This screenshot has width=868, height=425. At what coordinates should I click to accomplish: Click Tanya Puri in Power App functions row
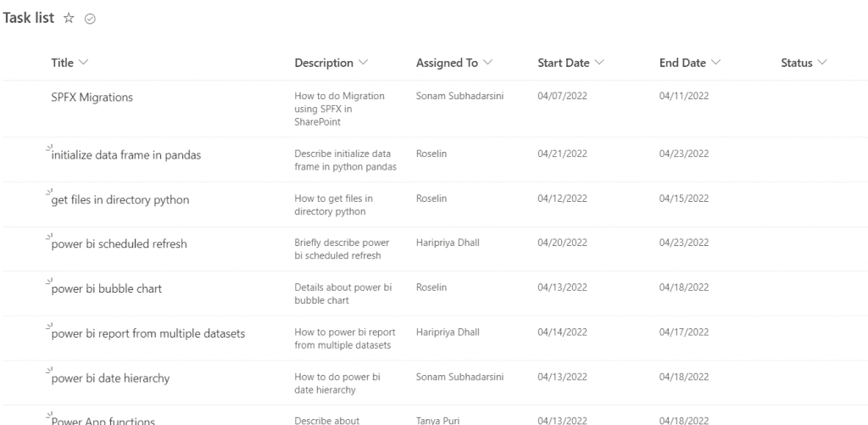click(x=439, y=421)
